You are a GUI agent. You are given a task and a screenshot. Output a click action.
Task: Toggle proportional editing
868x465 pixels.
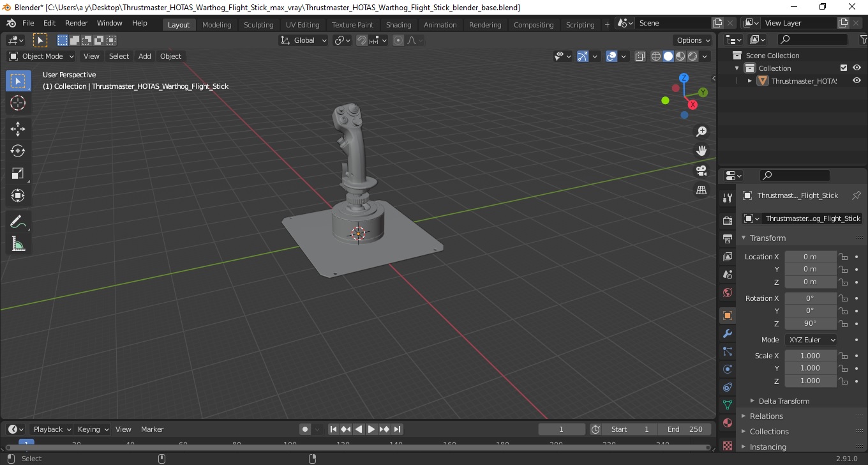tap(398, 40)
